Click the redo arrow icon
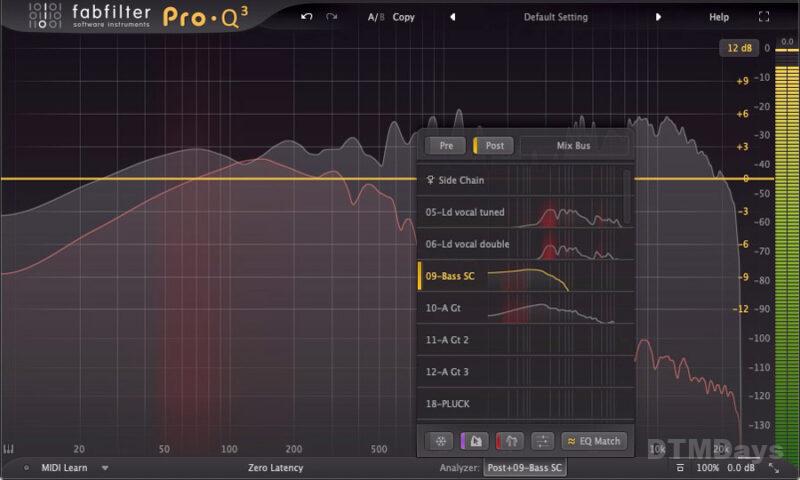Image resolution: width=800 pixels, height=480 pixels. 332,17
